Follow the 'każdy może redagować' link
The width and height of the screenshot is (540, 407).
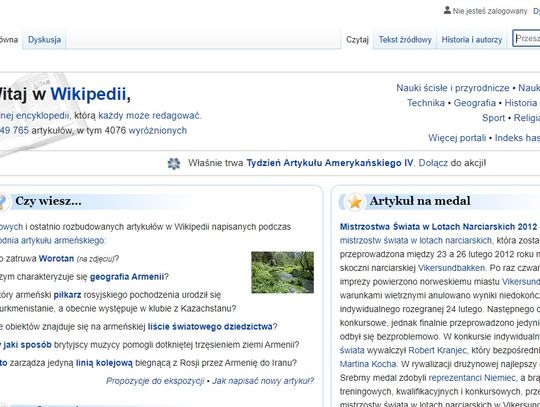[x=149, y=115]
